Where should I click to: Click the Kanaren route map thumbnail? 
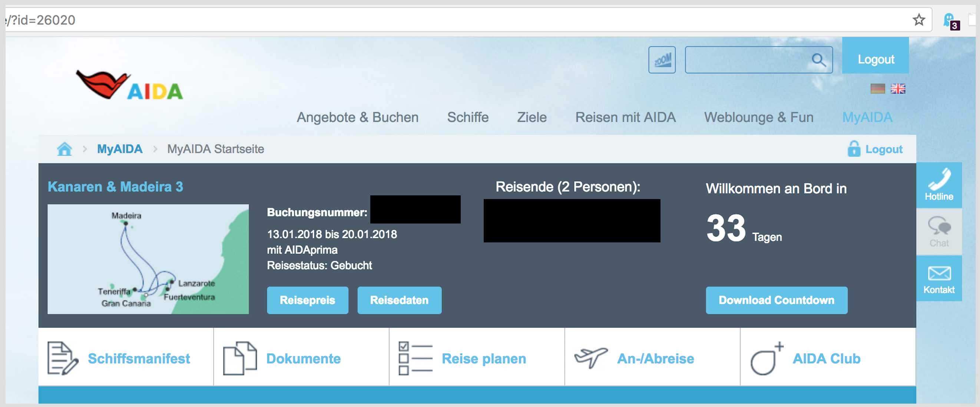click(x=148, y=259)
